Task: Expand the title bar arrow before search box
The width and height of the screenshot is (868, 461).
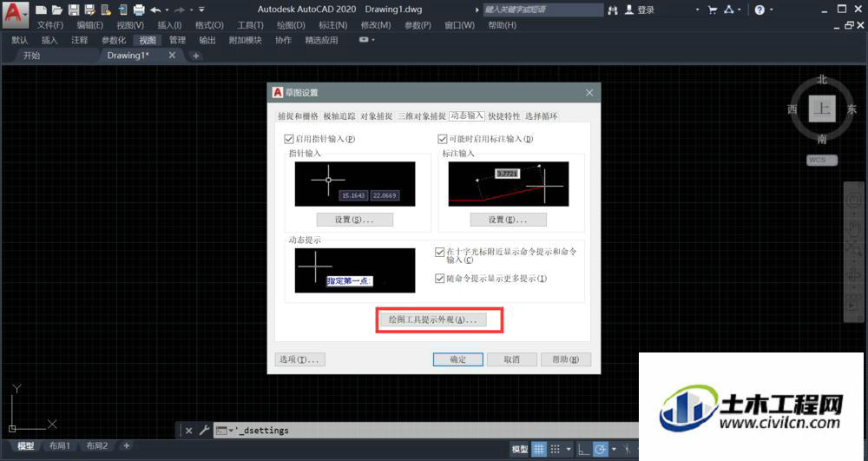Action: click(477, 10)
